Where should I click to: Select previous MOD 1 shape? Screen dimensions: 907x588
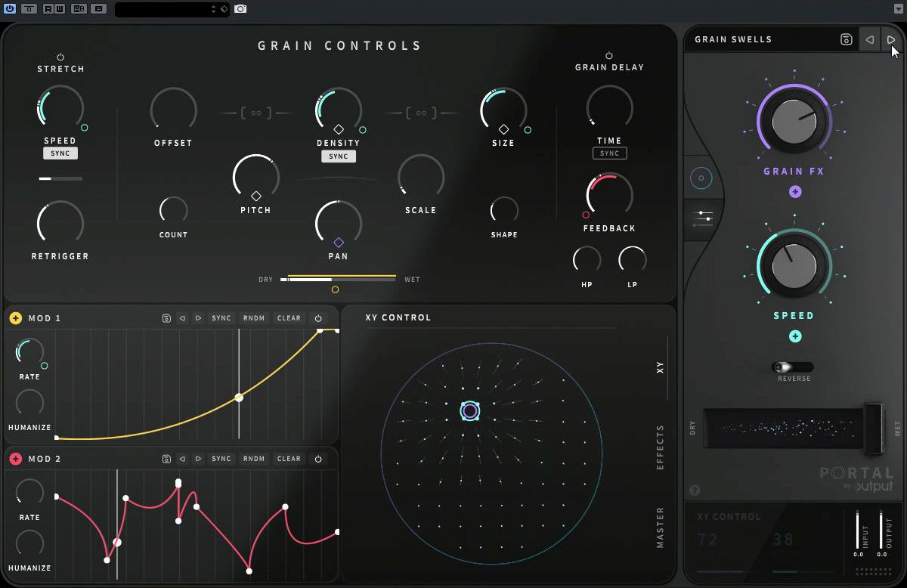[x=182, y=318]
